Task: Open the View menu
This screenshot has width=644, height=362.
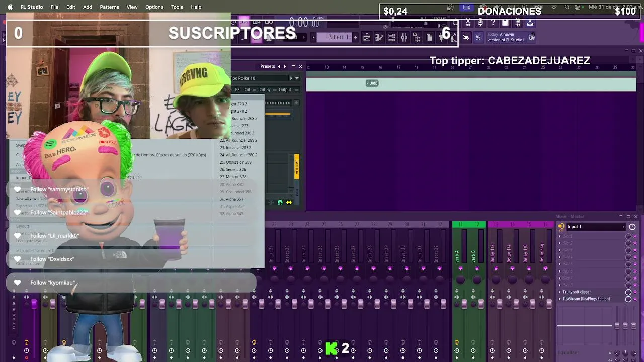Action: click(132, 7)
